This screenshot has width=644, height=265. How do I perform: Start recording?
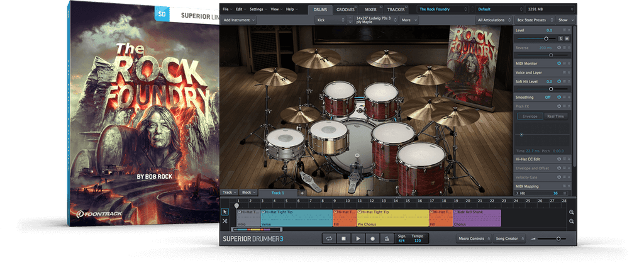(x=372, y=239)
